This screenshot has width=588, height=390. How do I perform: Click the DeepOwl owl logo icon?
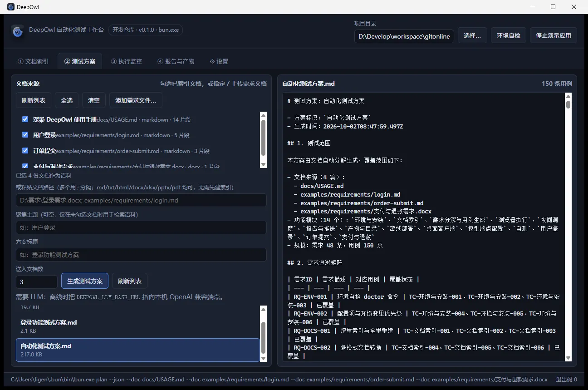[x=18, y=32]
